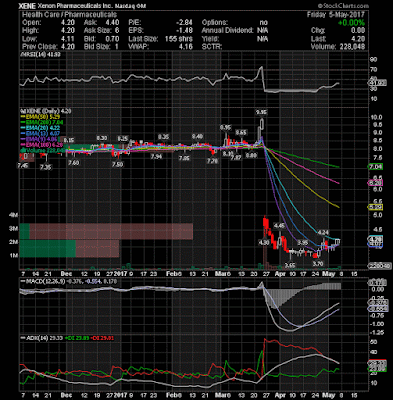The width and height of the screenshot is (393, 400).
Task: Click the Bid value 0.70
Action: [x=112, y=39]
